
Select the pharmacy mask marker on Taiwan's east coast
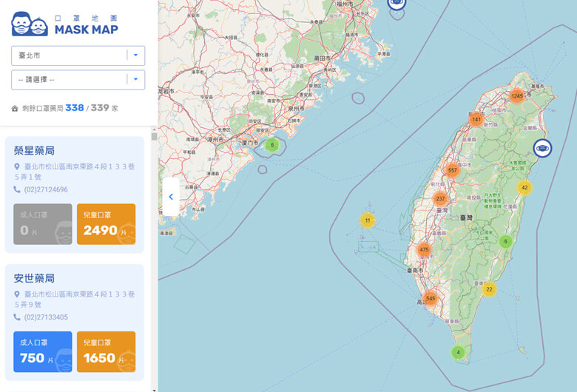pyautogui.click(x=542, y=149)
